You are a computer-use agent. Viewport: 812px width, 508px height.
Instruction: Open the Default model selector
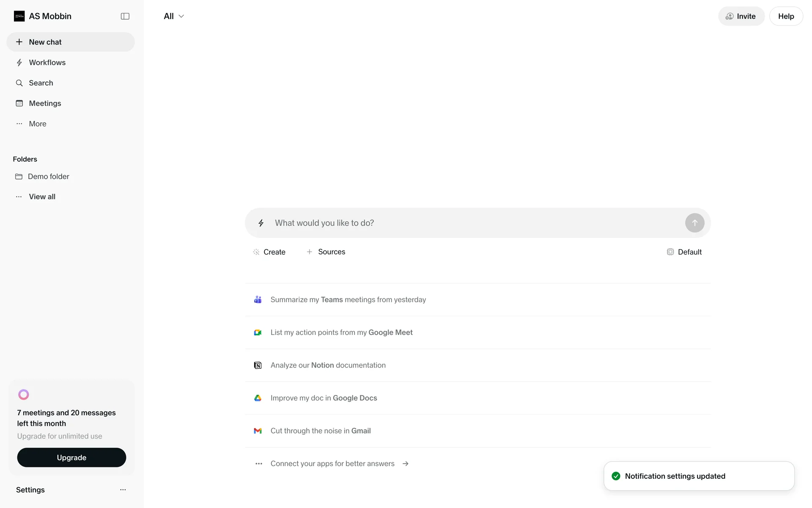point(684,252)
